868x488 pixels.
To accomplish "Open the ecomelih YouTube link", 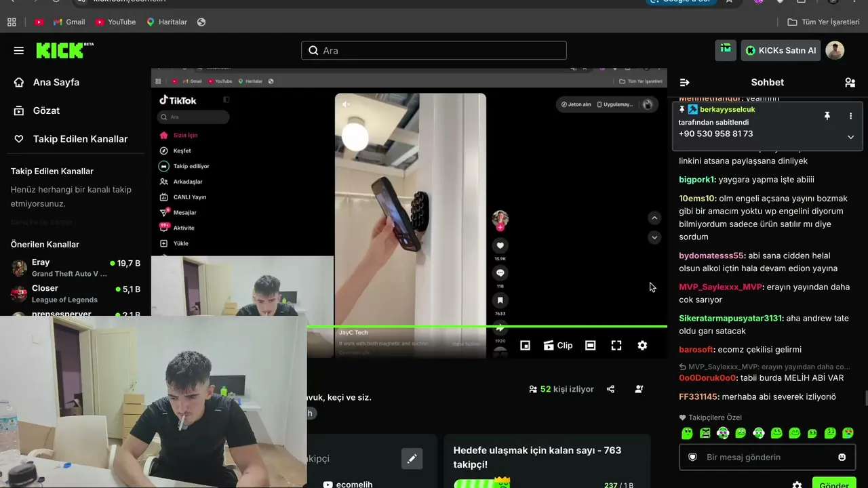I will (348, 484).
